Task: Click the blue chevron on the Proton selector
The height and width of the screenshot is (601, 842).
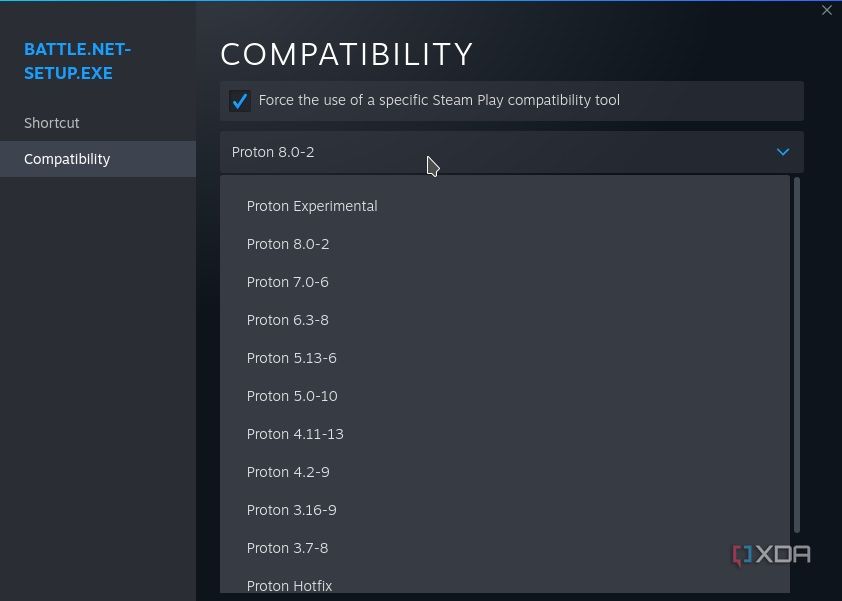Action: pos(783,152)
